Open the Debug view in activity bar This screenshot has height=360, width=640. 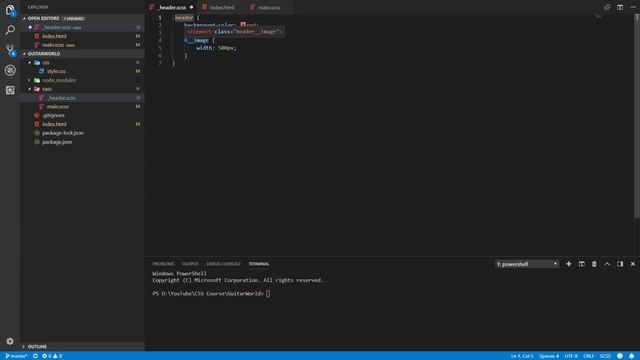click(10, 70)
